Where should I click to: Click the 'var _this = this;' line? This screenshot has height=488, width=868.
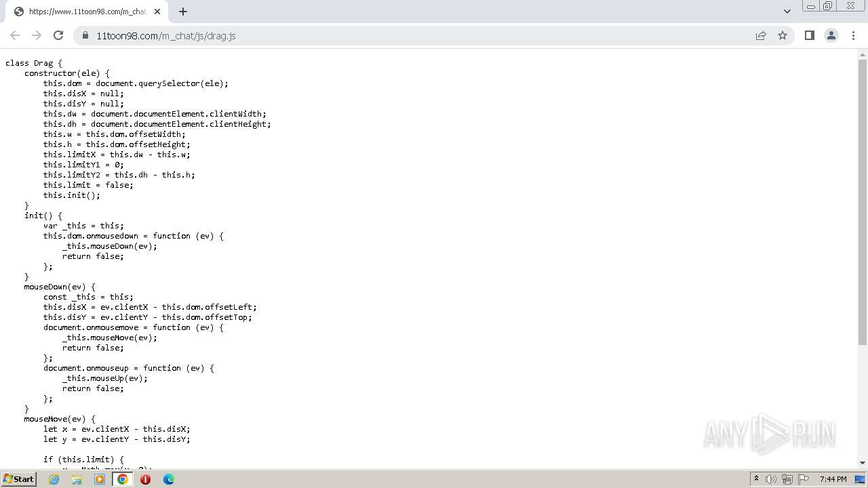point(83,226)
